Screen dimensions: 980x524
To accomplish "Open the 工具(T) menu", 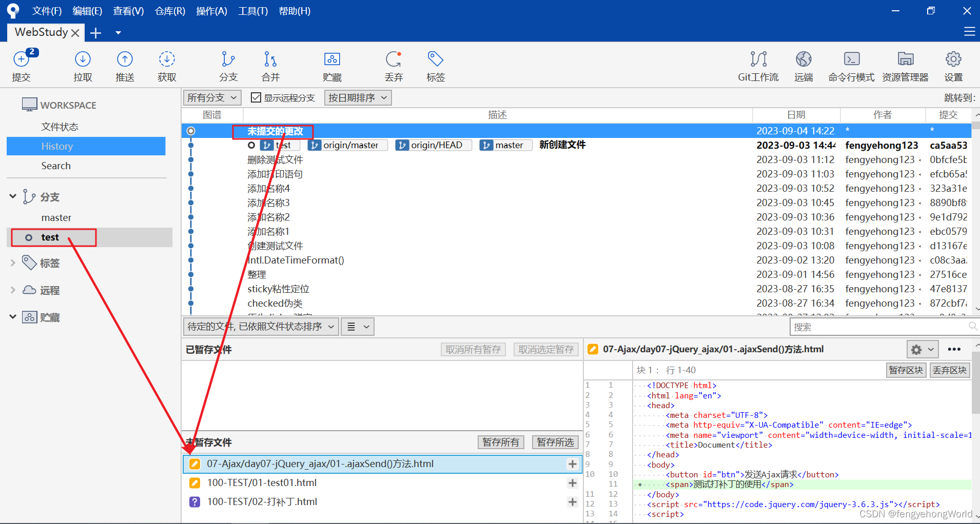I will (253, 11).
